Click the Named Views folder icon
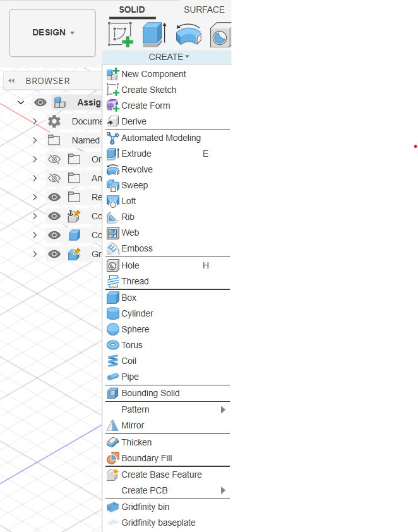This screenshot has height=532, width=418. 54,140
